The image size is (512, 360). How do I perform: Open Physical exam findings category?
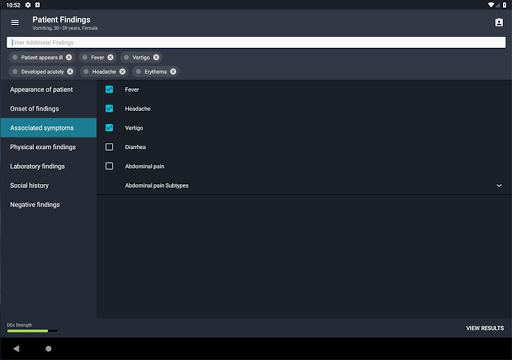pos(49,147)
